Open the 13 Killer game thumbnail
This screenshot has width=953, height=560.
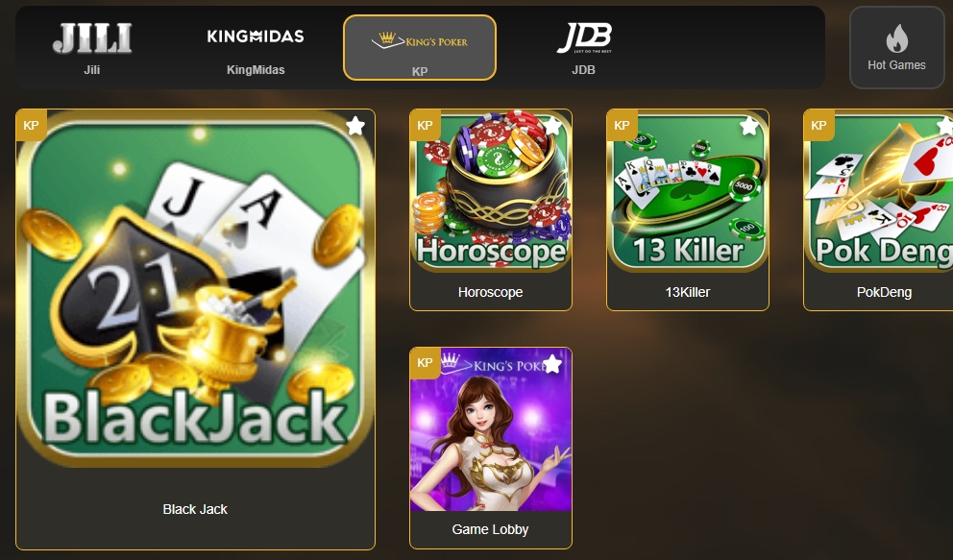[688, 191]
